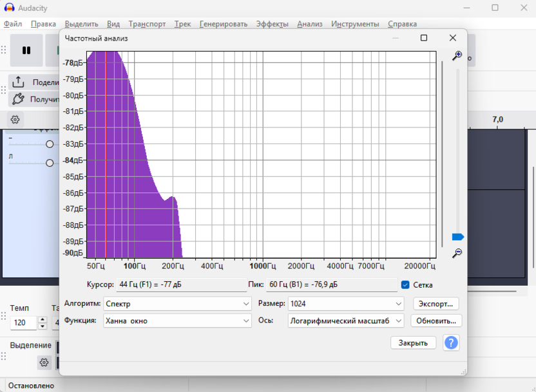
Task: Click the Экспорт... button
Action: [x=436, y=304]
